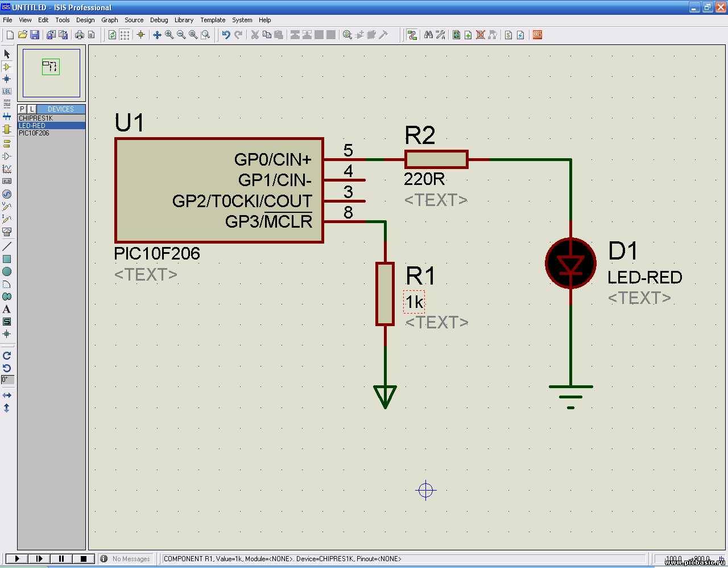Toggle the grid display
The image size is (728, 568).
click(125, 35)
